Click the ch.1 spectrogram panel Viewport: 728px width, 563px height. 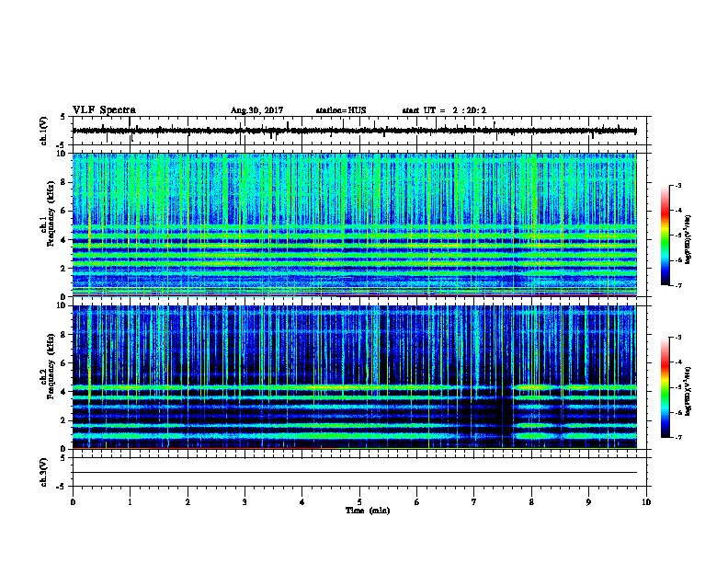coord(355,224)
